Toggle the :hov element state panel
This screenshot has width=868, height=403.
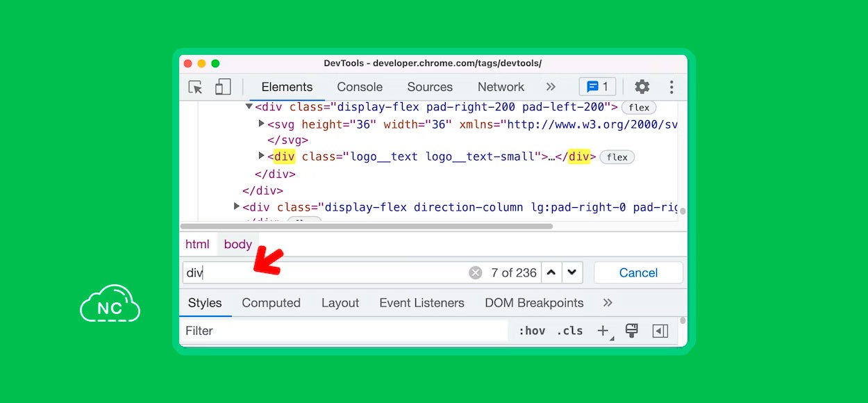(532, 331)
